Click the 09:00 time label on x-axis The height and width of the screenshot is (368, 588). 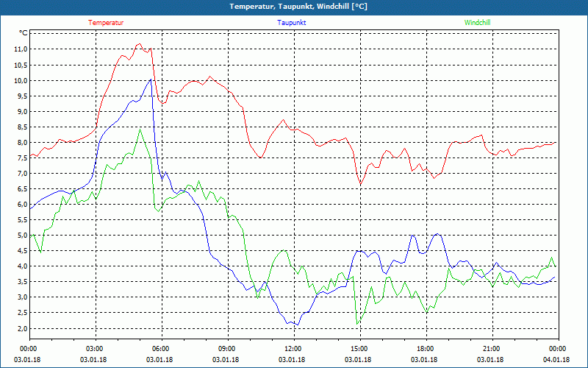[228, 349]
